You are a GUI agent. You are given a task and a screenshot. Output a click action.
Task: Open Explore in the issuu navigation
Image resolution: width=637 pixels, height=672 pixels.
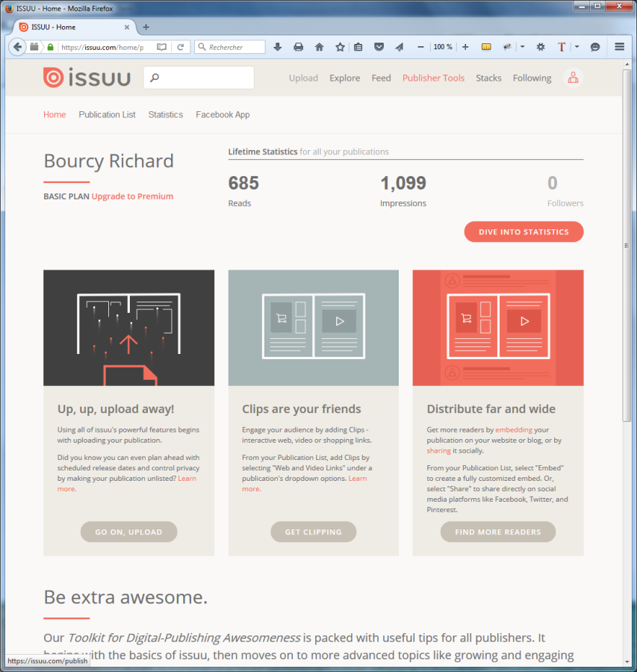[345, 78]
